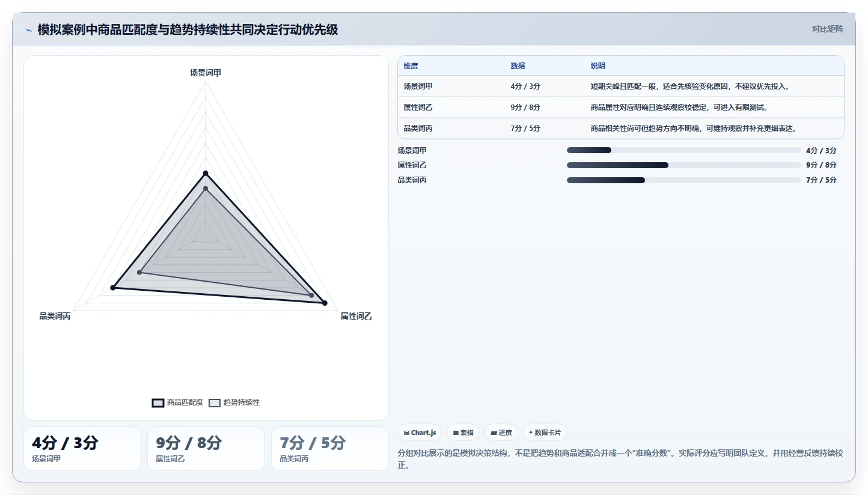Click the 说明 column header

[x=598, y=65]
